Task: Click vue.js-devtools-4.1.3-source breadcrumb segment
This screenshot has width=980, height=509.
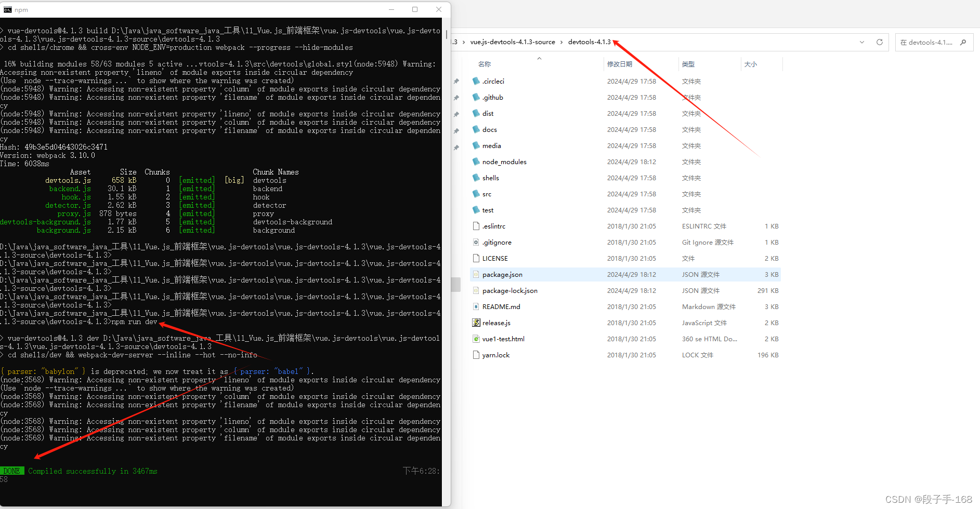Action: coord(513,42)
